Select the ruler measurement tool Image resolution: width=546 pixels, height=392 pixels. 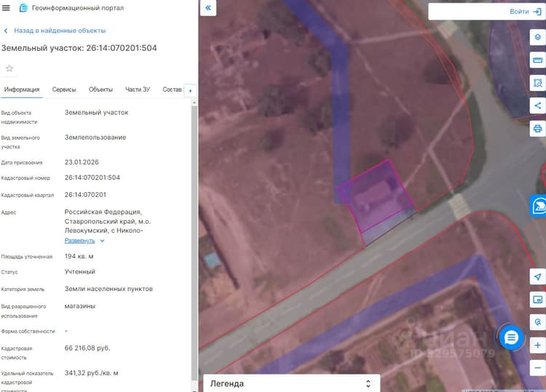(x=538, y=60)
